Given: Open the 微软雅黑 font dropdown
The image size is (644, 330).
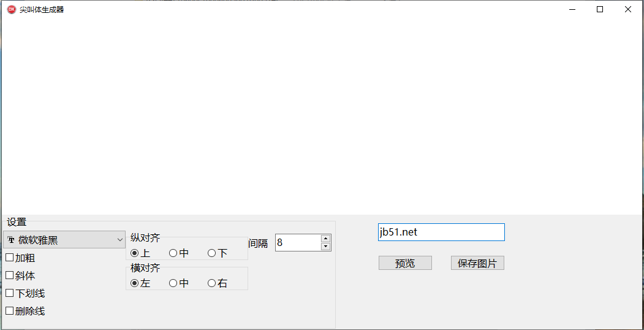Looking at the screenshot, I should point(64,240).
